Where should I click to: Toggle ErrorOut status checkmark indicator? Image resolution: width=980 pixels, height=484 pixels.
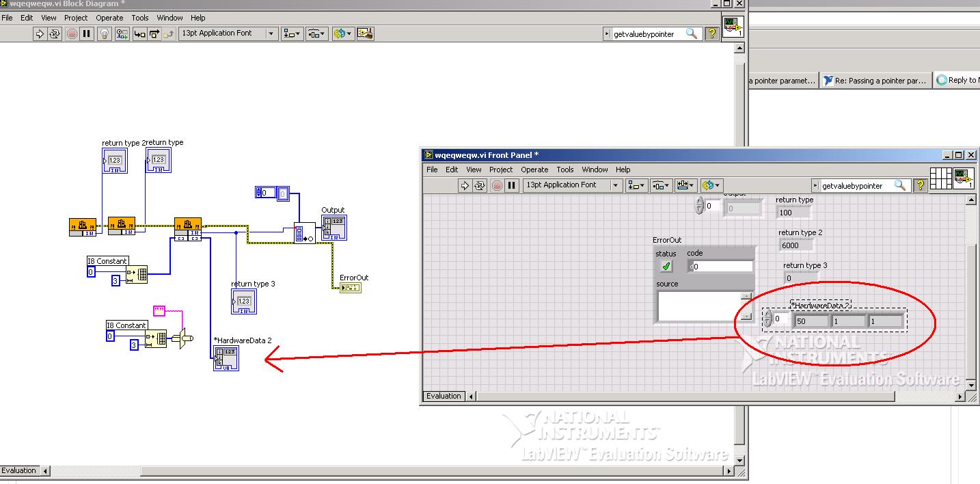666,266
